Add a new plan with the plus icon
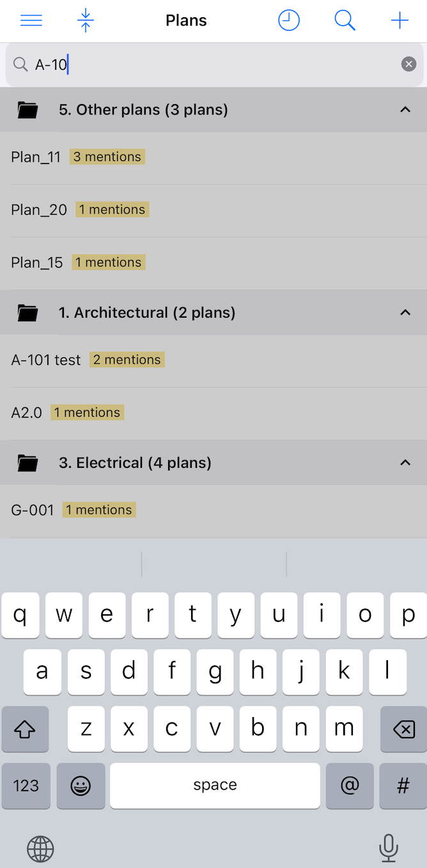The image size is (427, 868). point(400,20)
